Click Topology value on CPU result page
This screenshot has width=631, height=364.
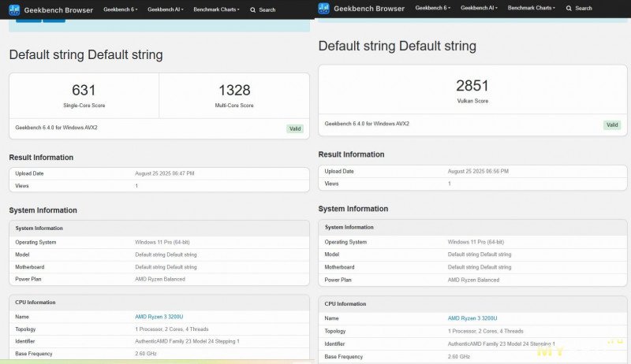coord(172,329)
